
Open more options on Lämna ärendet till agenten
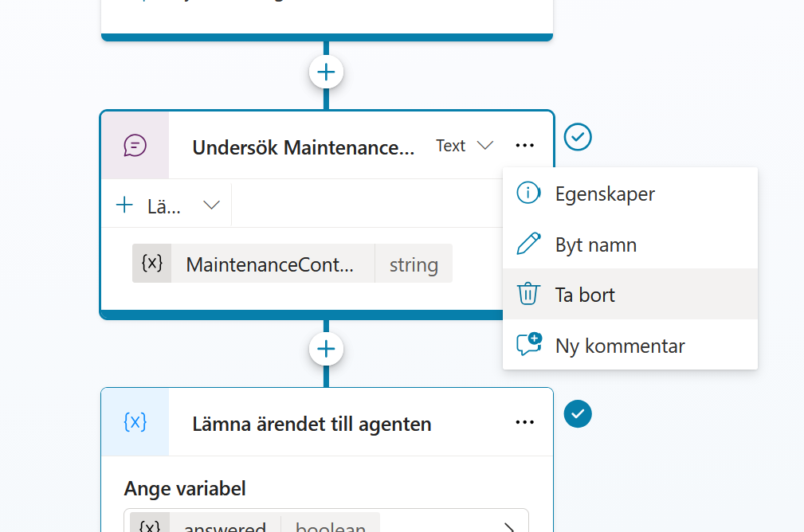point(524,422)
